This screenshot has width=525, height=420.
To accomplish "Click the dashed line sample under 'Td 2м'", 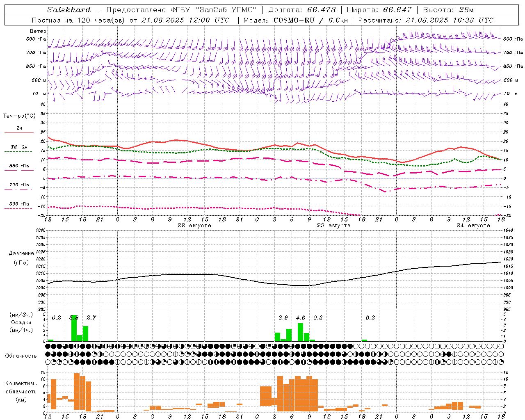I will point(18,151).
